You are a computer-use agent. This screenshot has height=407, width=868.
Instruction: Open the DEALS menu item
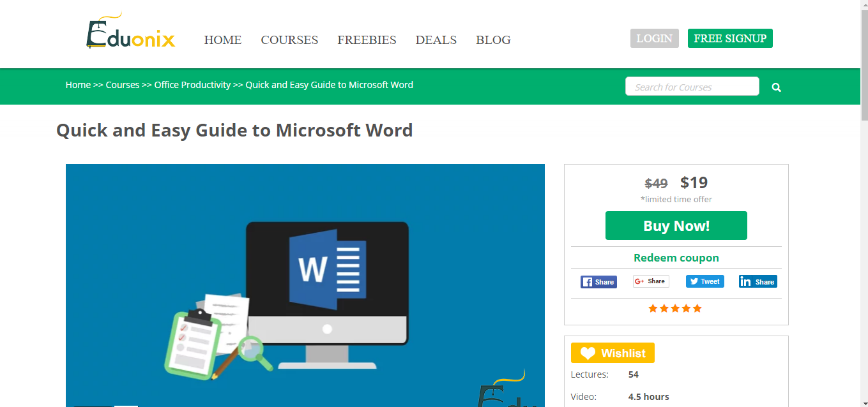click(436, 40)
